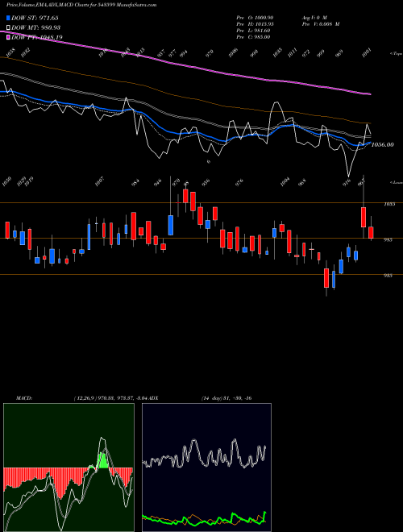Click the 1035 price level label
Image resolution: width=403 pixels, height=532 pixels.
point(389,204)
